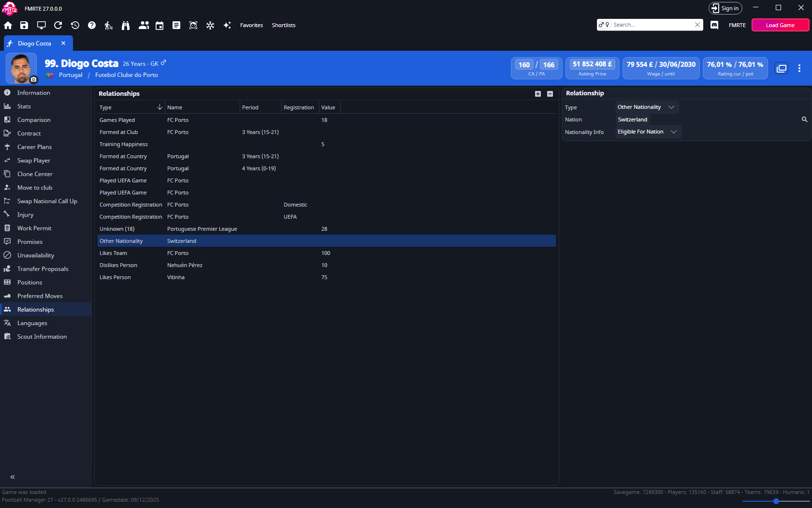
Task: Select the Training Happiness row
Action: pyautogui.click(x=327, y=144)
